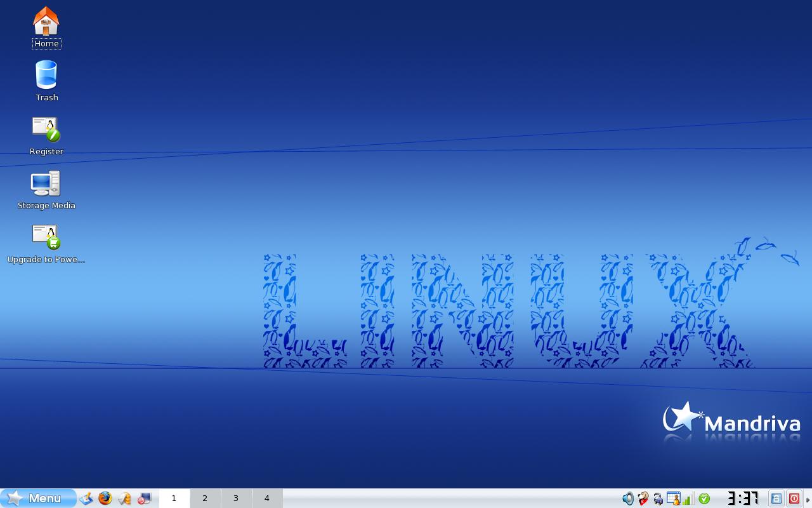Open the calendar reminder tray icon
Viewport: 812px width, 508px height.
(673, 498)
